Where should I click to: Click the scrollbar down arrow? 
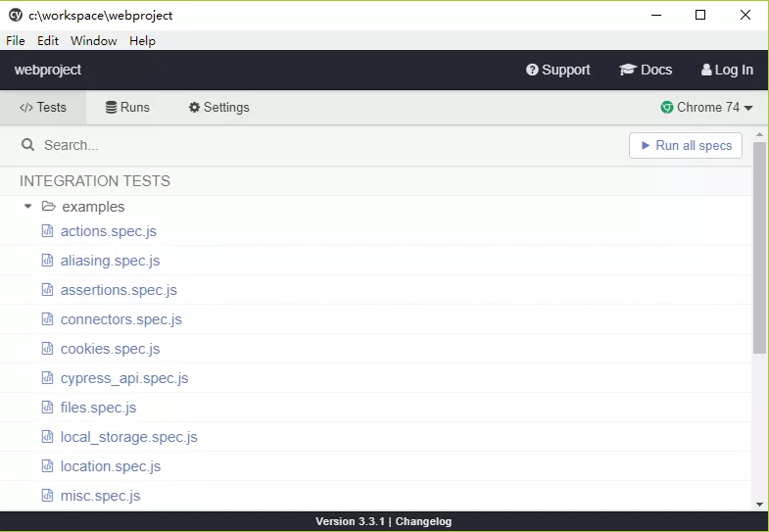759,504
